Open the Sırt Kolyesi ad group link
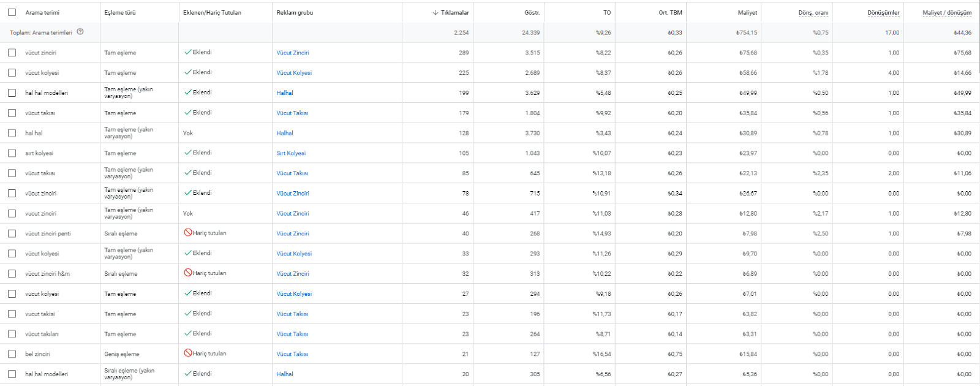980x386 pixels. [x=291, y=153]
